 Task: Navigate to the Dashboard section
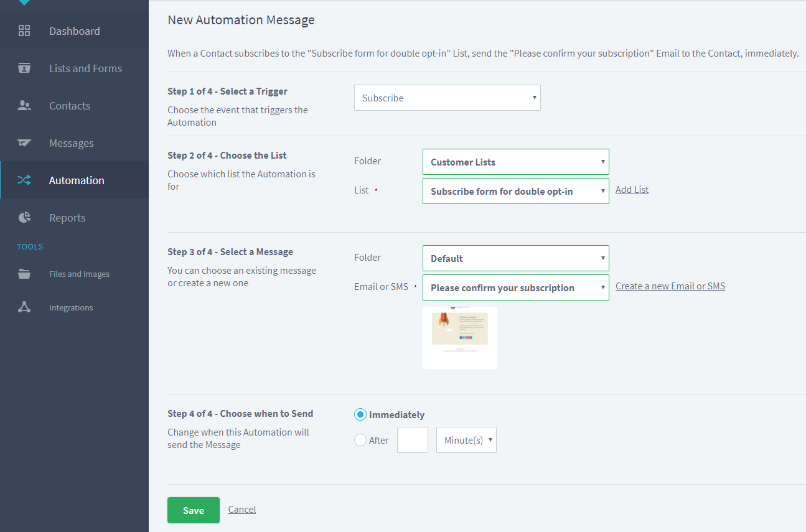(x=74, y=30)
